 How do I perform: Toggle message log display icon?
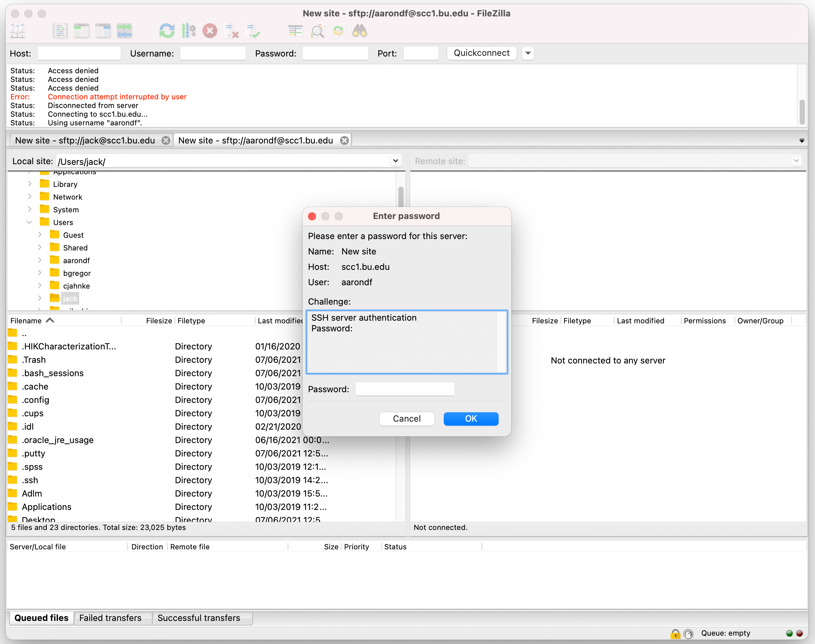pos(60,31)
